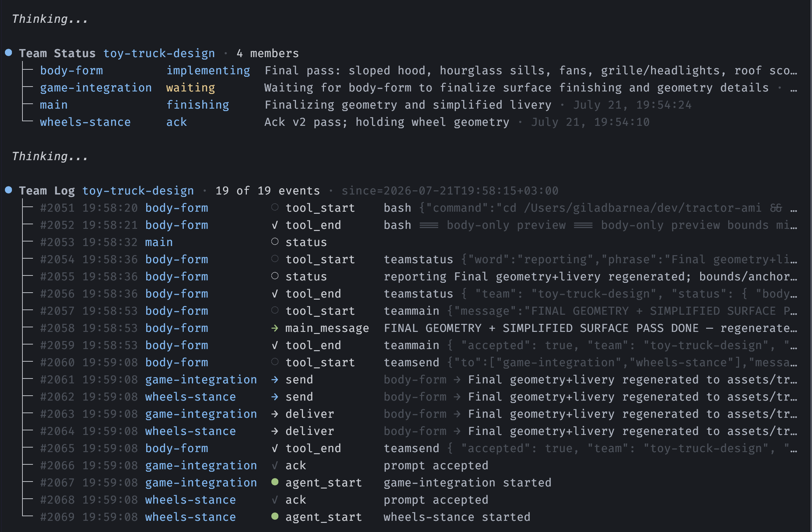
Task: Click green agent_start dot for game-integration
Action: [x=275, y=482]
